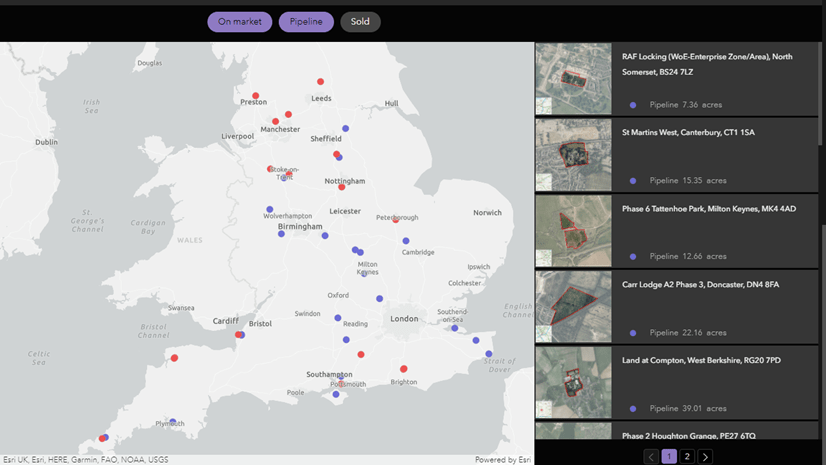Open Phase 2 Houghton Grange listing

[676, 431]
